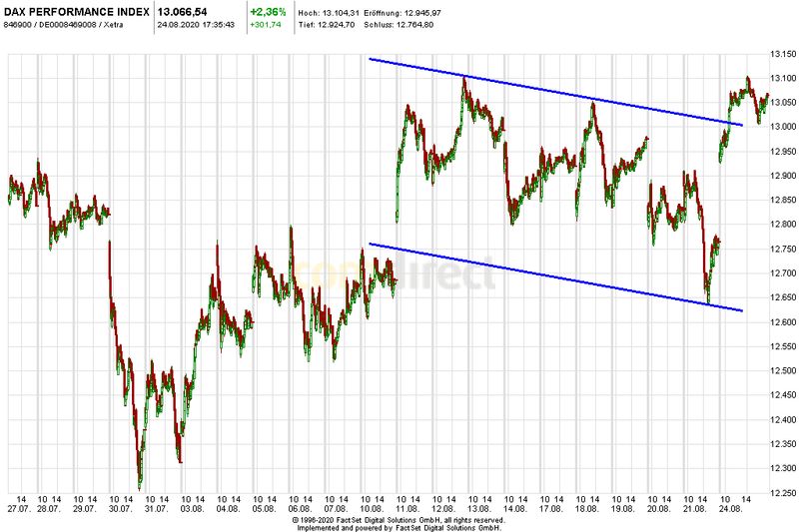
Task: Select the 21.08. date label
Action: [x=694, y=509]
